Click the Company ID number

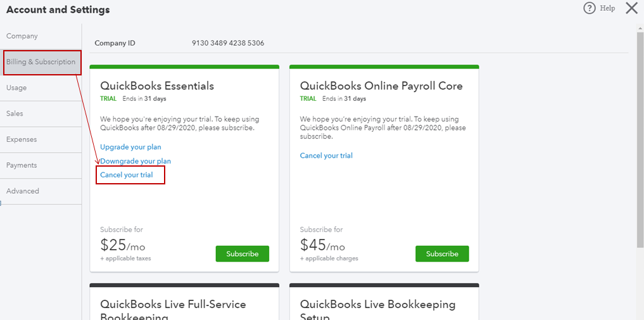(x=228, y=43)
